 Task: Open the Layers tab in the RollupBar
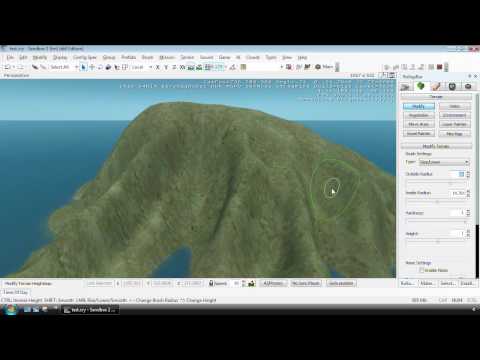tap(468, 87)
